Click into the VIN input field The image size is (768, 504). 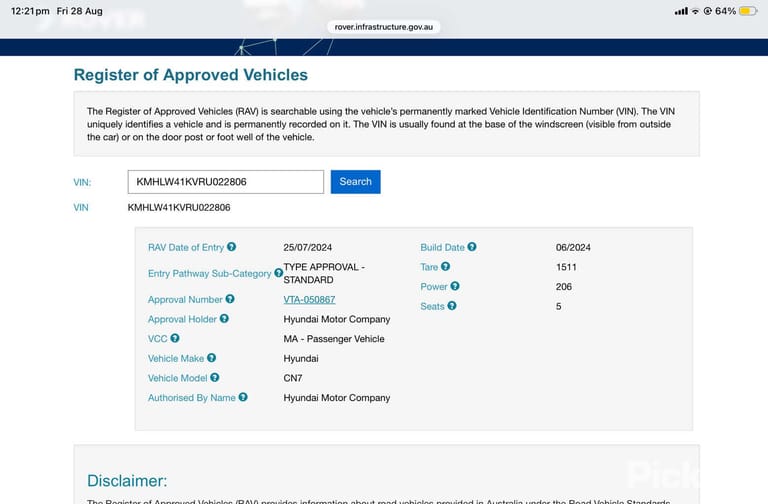tap(226, 182)
